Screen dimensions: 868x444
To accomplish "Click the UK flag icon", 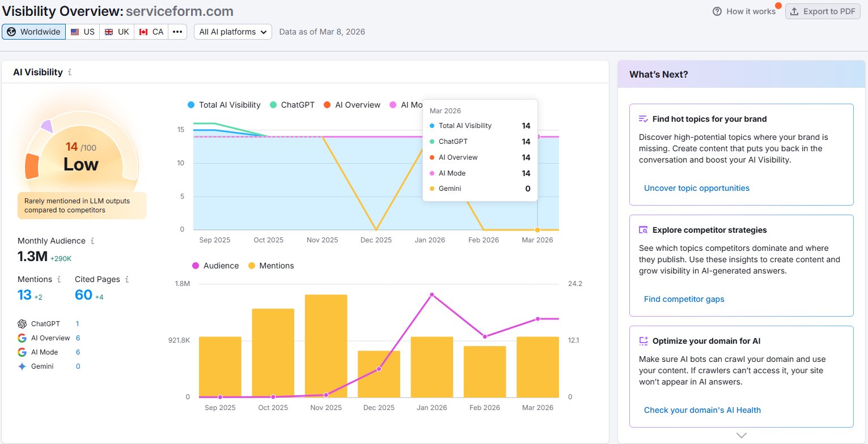I will 109,32.
